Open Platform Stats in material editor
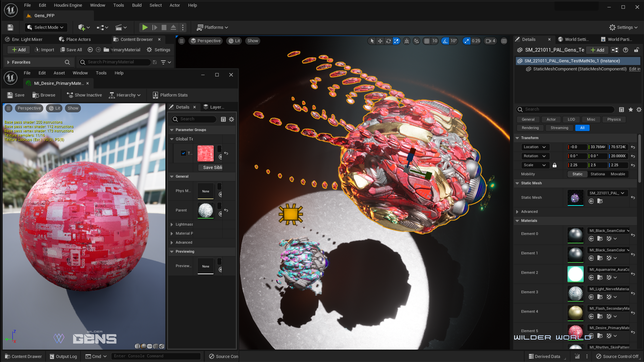The image size is (644, 362). [x=170, y=95]
